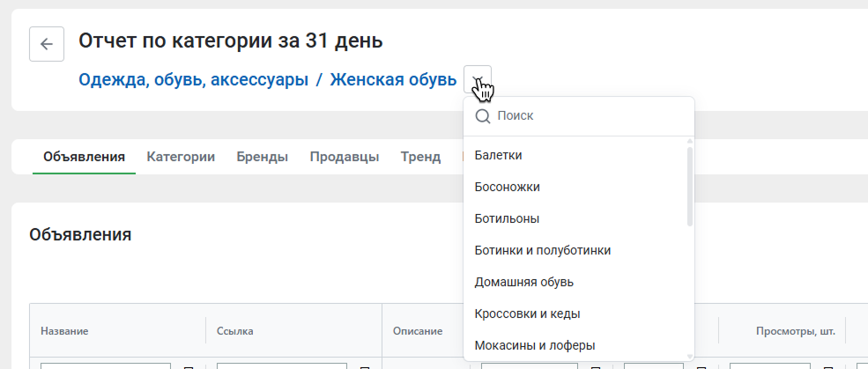Go to the Тренд tab
The width and height of the screenshot is (868, 369).
coord(420,157)
